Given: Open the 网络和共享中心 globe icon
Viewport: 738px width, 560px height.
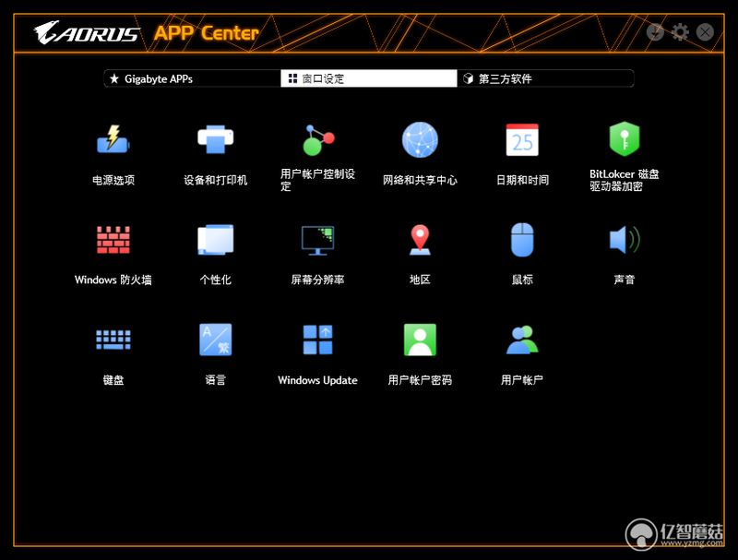Looking at the screenshot, I should pos(420,139).
